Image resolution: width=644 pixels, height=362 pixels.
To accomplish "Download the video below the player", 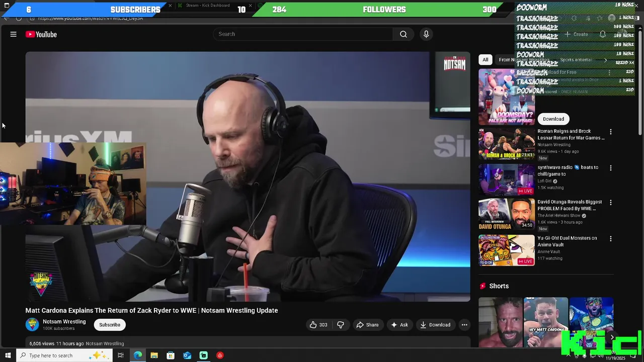I will 435,325.
